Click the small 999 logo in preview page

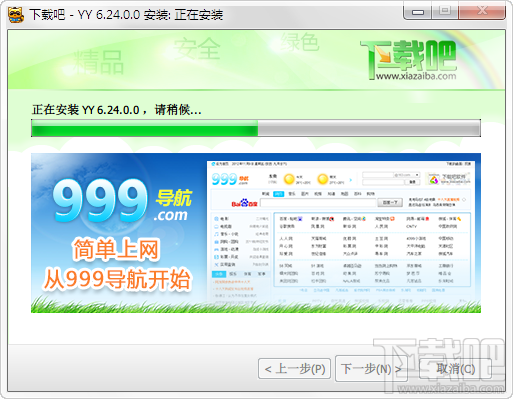click(x=230, y=179)
